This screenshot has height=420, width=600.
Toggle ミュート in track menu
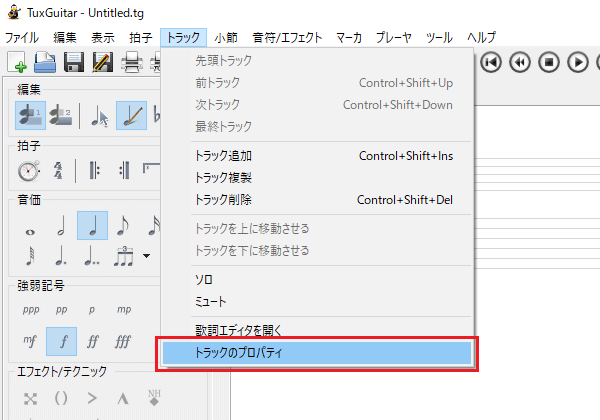pos(318,302)
